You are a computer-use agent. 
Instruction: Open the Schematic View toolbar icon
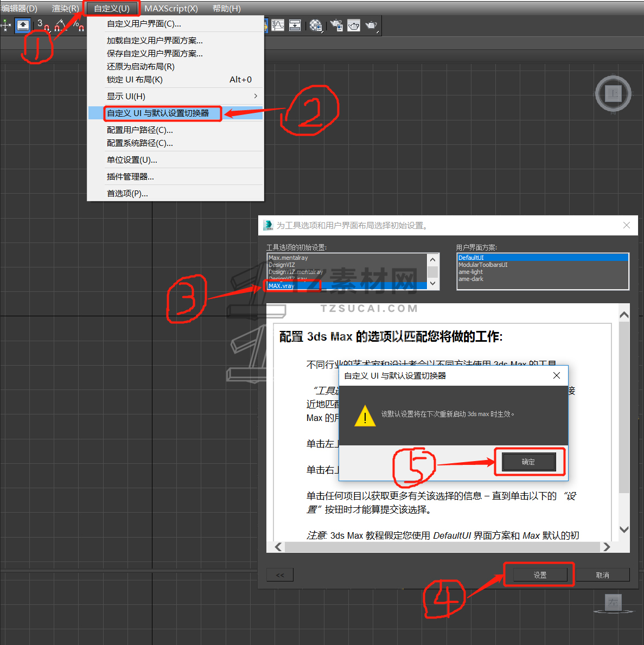[295, 25]
